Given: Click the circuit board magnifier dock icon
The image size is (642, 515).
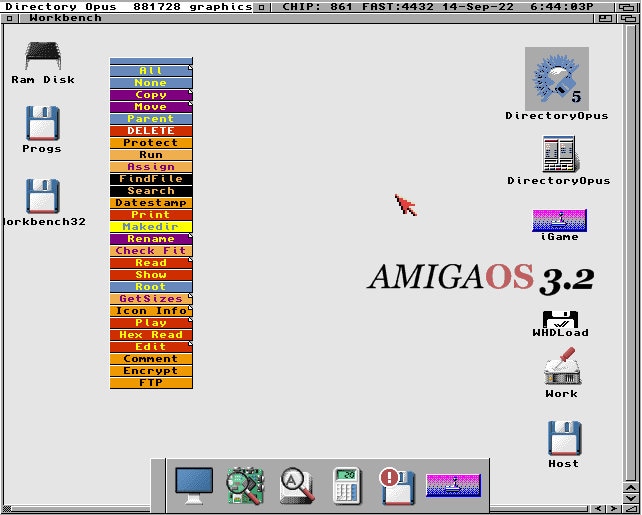Looking at the screenshot, I should pos(245,486).
